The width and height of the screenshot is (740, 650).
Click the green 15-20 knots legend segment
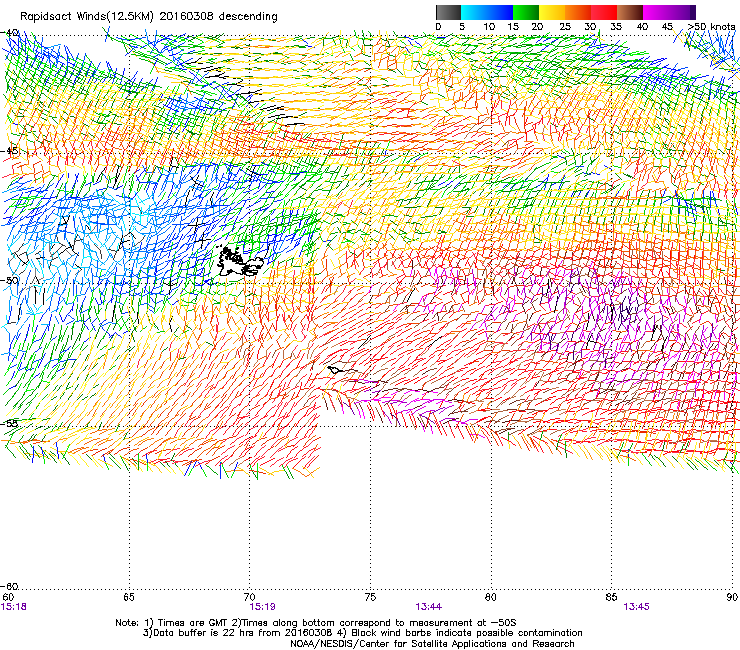526,12
